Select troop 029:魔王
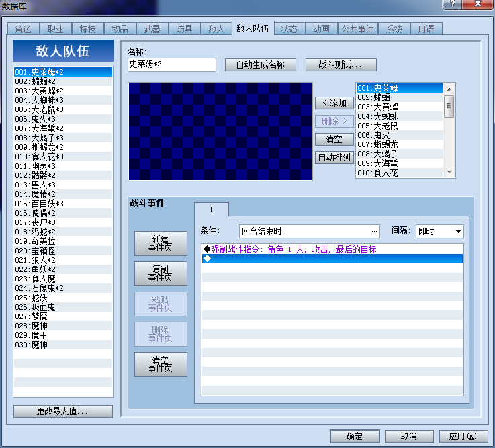The height and width of the screenshot is (448, 495). [63, 335]
